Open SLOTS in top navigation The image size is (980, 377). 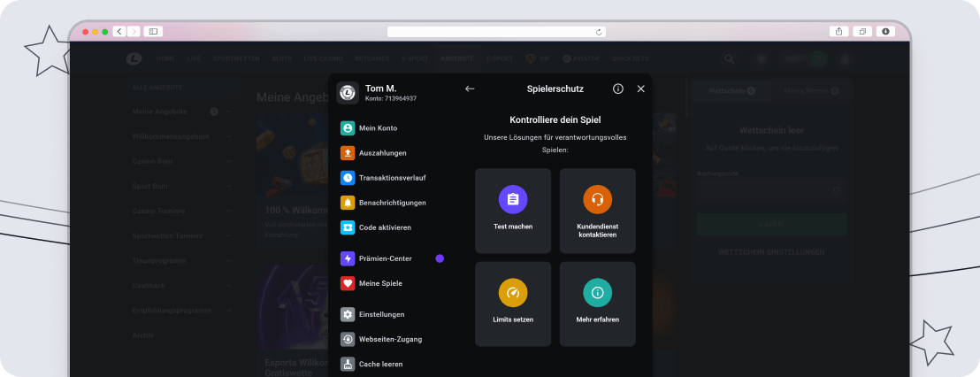pyautogui.click(x=282, y=58)
